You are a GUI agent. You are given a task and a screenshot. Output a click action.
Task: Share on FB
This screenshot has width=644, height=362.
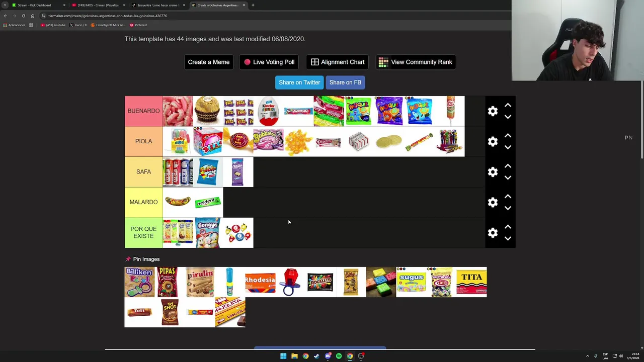coord(345,82)
